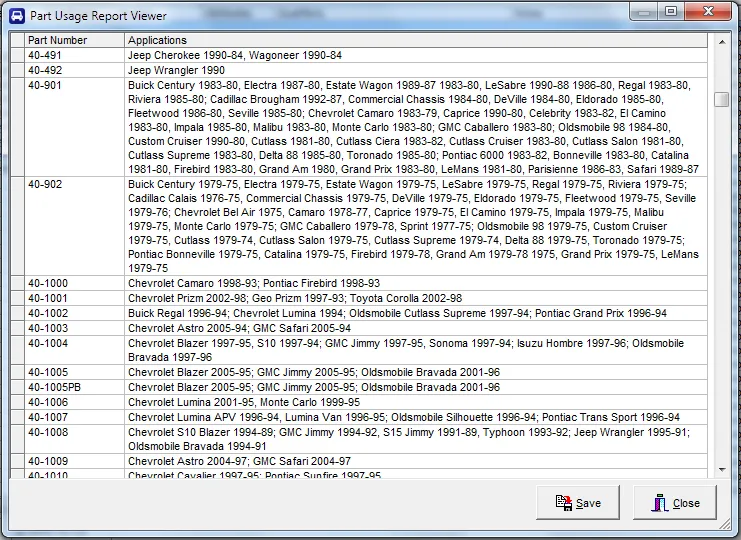The height and width of the screenshot is (540, 741).
Task: Click the Chevrolet Prizm 2002-98 applications cell
Action: point(416,299)
